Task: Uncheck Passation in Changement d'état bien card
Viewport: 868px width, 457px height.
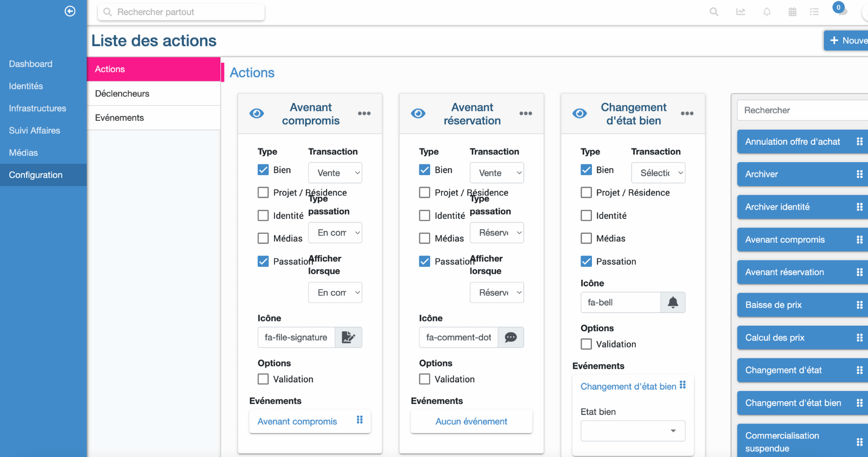Action: [x=586, y=261]
